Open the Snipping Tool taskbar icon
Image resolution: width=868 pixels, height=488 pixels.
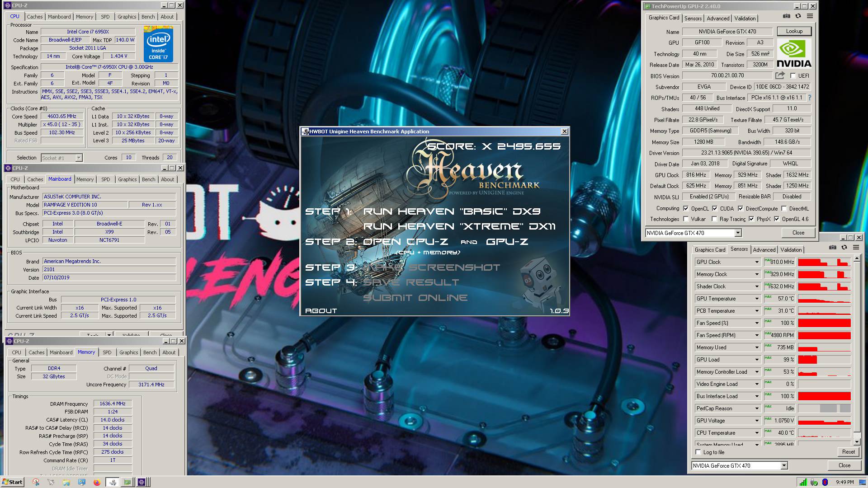tap(36, 482)
